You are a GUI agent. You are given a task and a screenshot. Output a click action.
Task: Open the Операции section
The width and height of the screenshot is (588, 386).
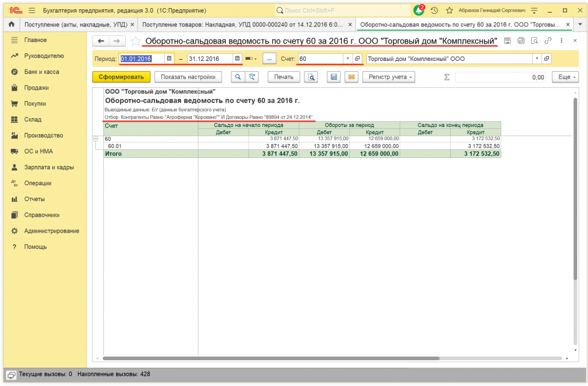(38, 183)
